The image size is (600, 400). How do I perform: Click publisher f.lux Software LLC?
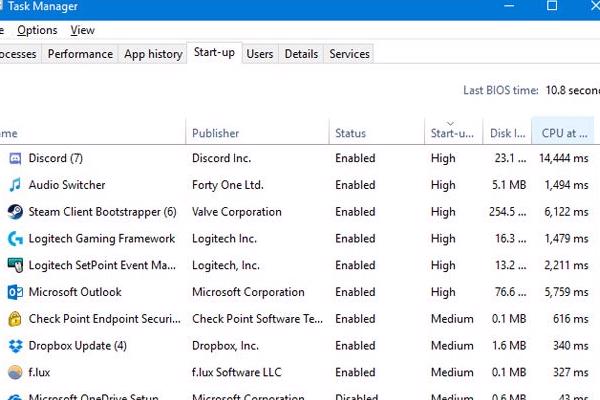click(x=237, y=372)
